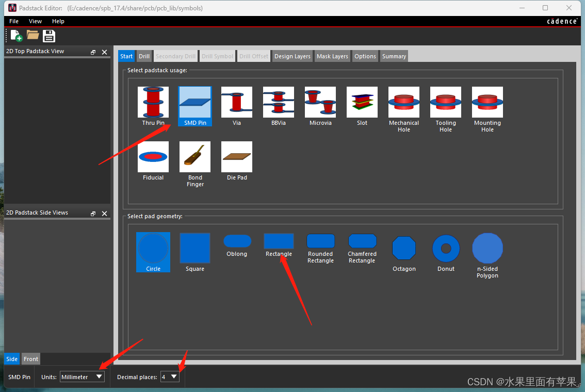This screenshot has height=392, width=585.
Task: Click the New padstack toolbar icon
Action: point(17,36)
